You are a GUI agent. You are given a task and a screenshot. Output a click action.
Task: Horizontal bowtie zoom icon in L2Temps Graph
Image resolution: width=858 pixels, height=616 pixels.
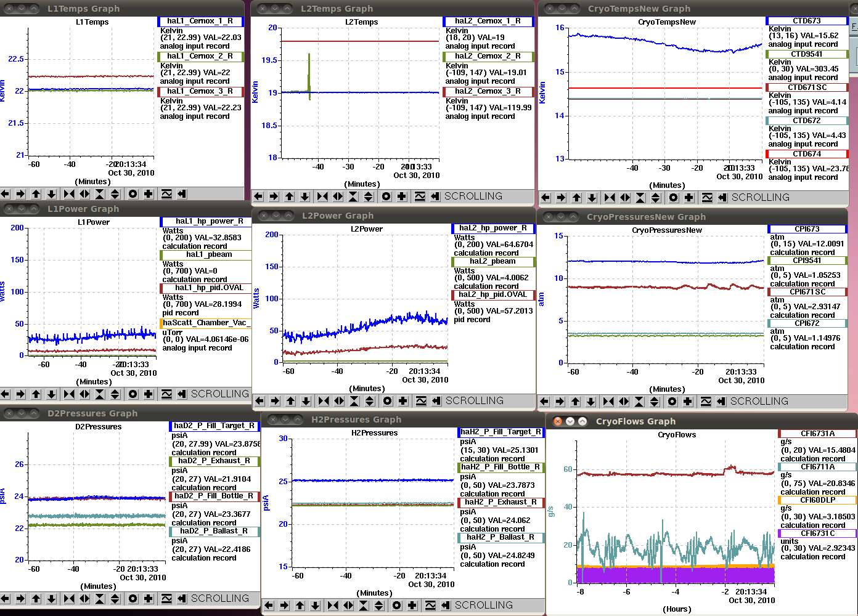pos(322,197)
